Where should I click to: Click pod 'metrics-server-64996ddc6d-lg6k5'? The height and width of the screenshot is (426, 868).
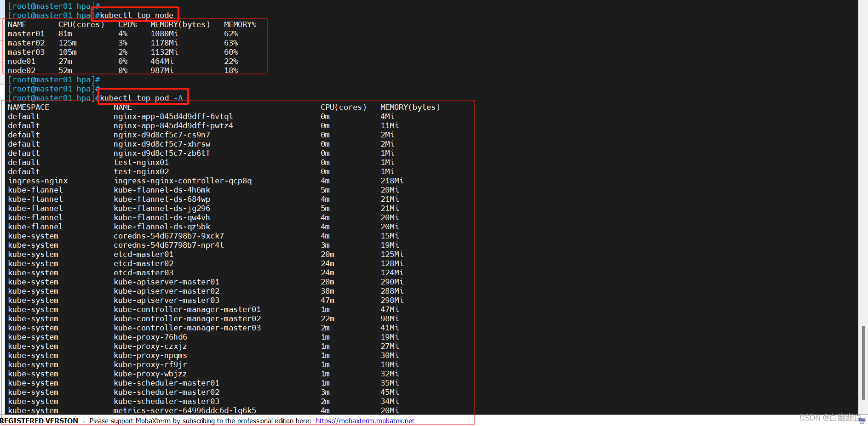[185, 410]
